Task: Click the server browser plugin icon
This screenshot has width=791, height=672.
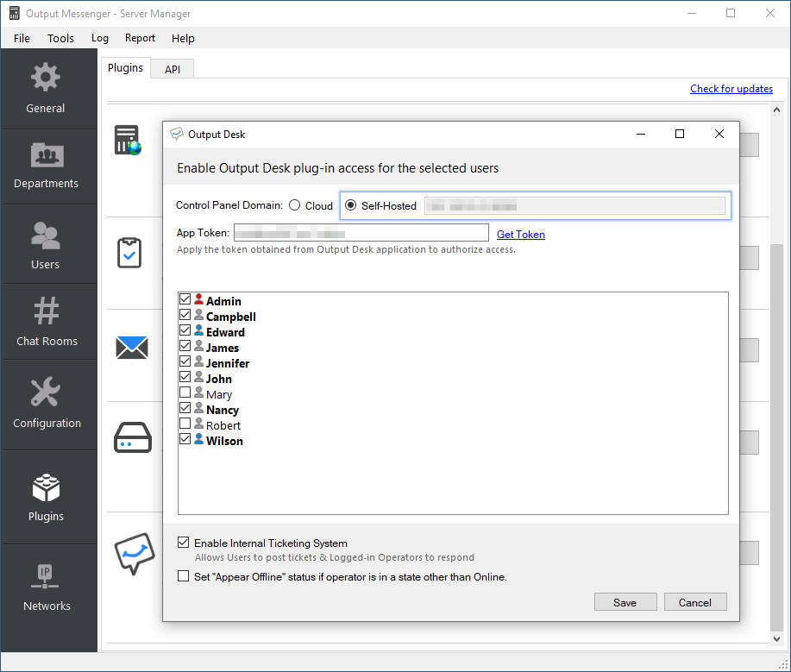Action: pos(129,140)
